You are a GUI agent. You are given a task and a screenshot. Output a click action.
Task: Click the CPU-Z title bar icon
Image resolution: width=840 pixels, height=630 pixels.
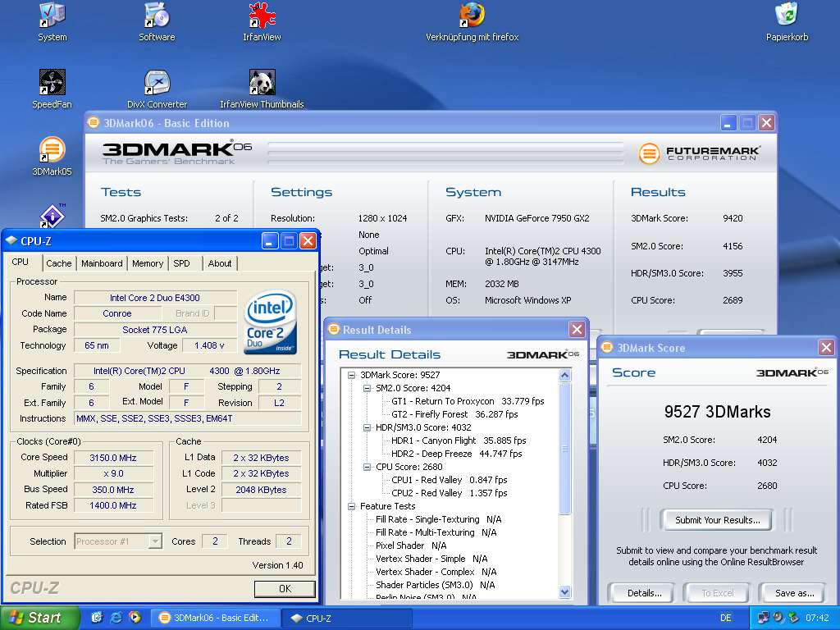(11, 241)
